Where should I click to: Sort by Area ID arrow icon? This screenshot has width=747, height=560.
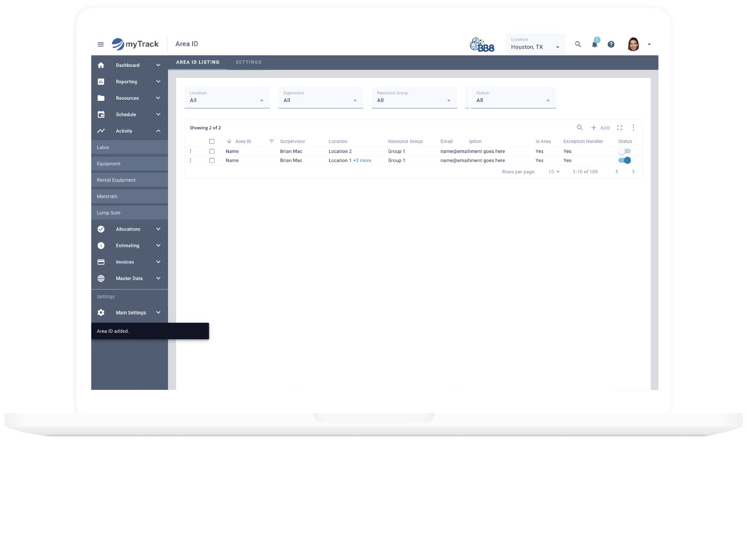click(229, 141)
